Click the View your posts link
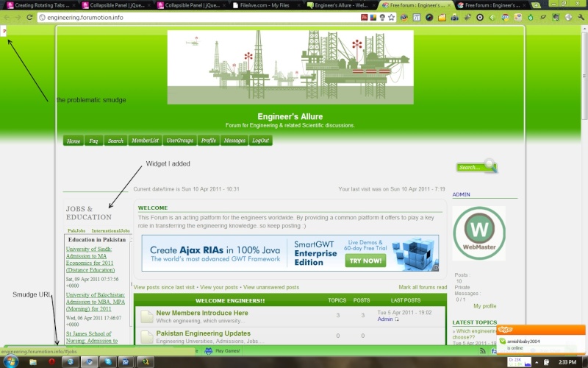Screen dimensions: 588x368 click(x=219, y=287)
